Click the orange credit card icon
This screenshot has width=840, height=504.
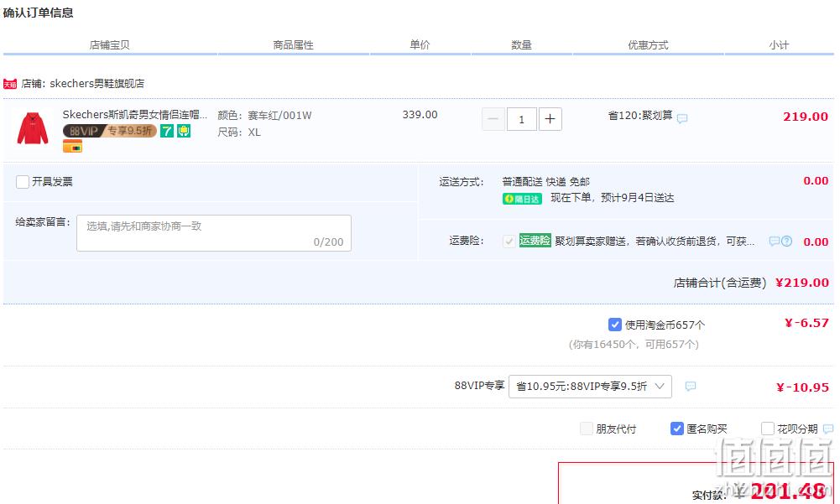[x=72, y=146]
